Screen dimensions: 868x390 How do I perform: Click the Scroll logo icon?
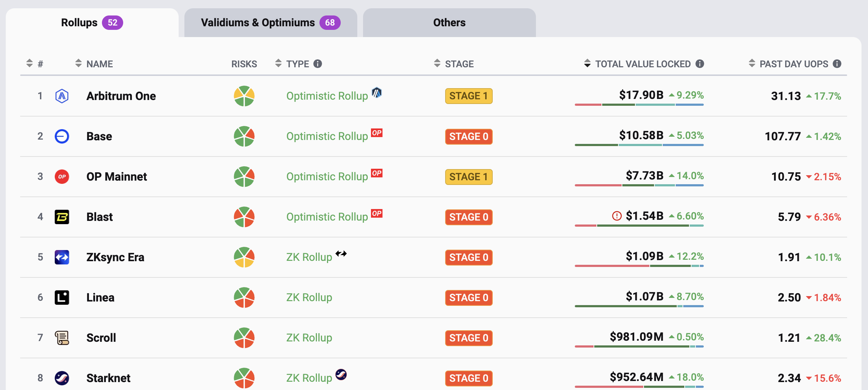62,338
